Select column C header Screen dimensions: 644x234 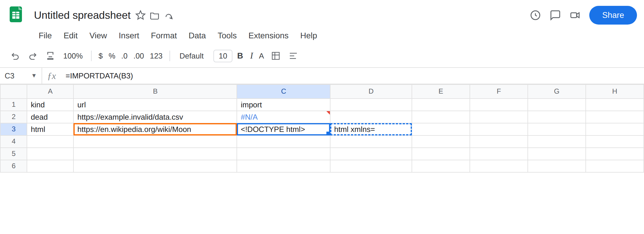point(283,91)
